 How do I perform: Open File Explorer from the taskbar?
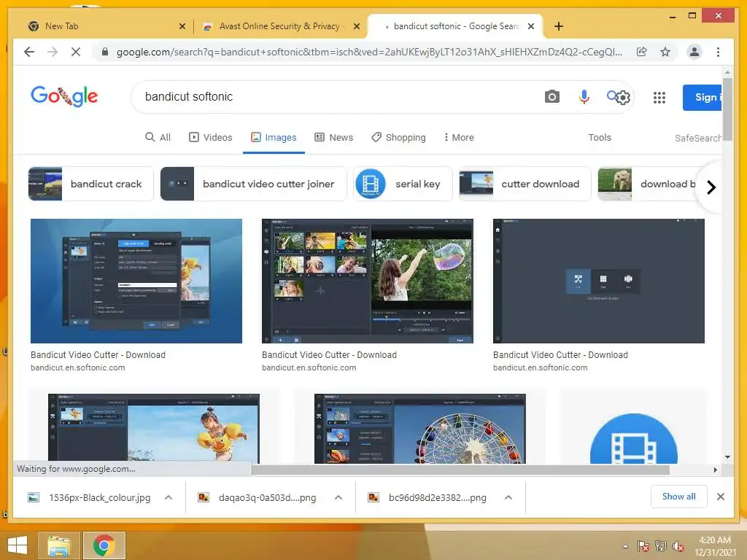59,545
